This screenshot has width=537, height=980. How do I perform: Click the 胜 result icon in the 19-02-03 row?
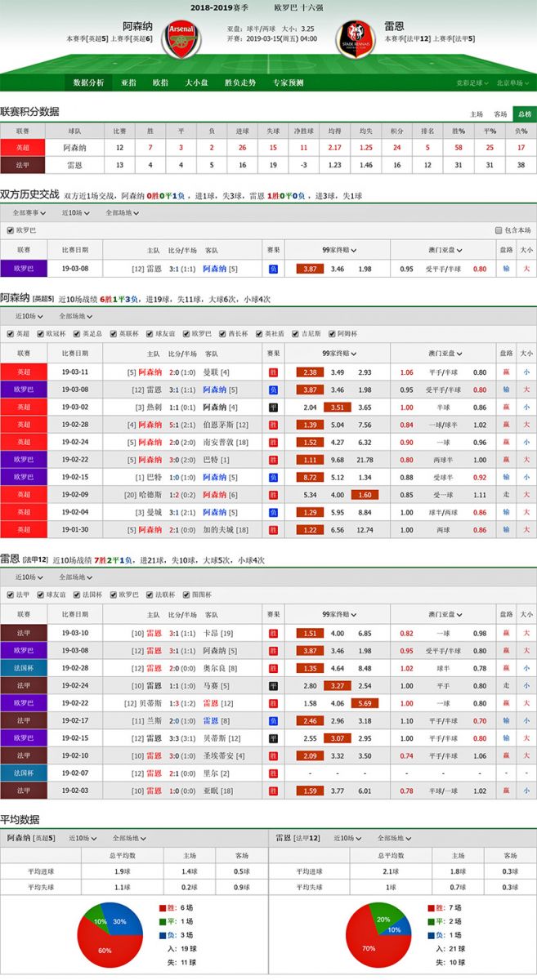[x=274, y=790]
